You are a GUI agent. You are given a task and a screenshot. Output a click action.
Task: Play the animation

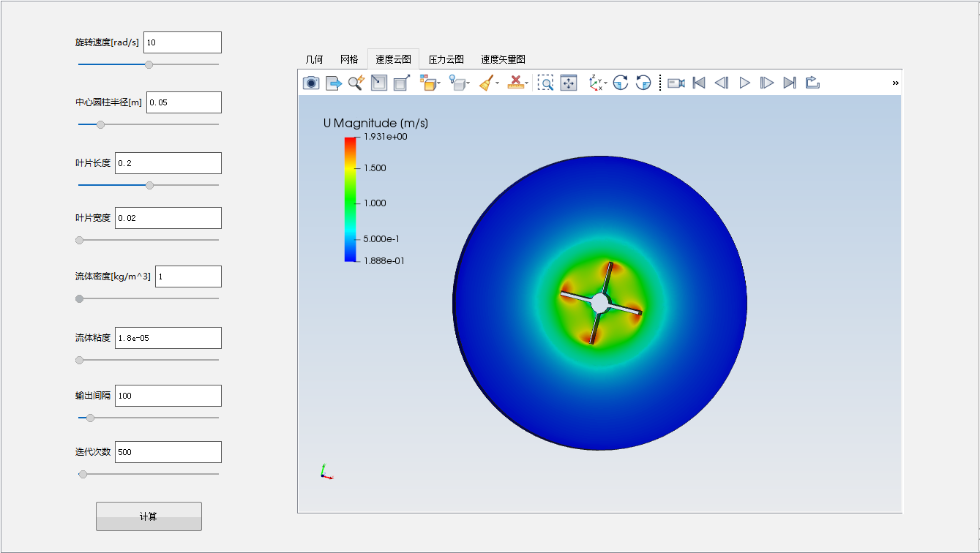click(744, 83)
